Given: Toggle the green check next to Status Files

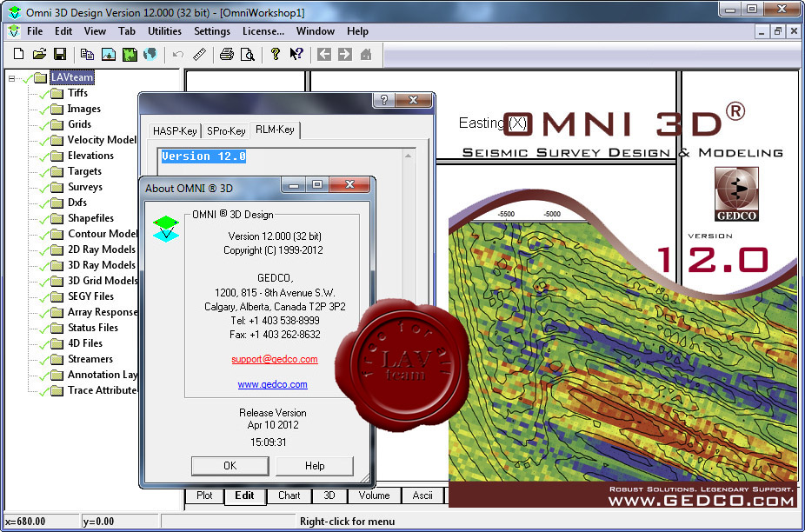Looking at the screenshot, I should [44, 328].
